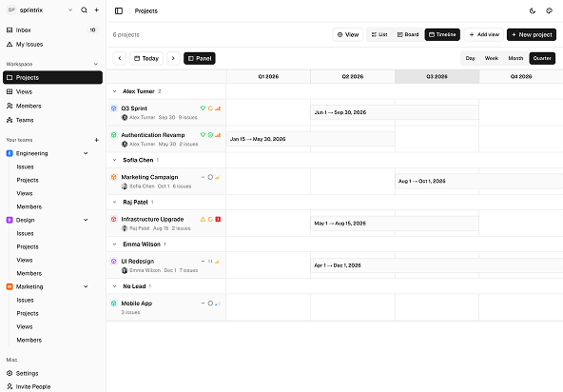This screenshot has width=563, height=392.
Task: Click the Design team icon
Action: 10,220
